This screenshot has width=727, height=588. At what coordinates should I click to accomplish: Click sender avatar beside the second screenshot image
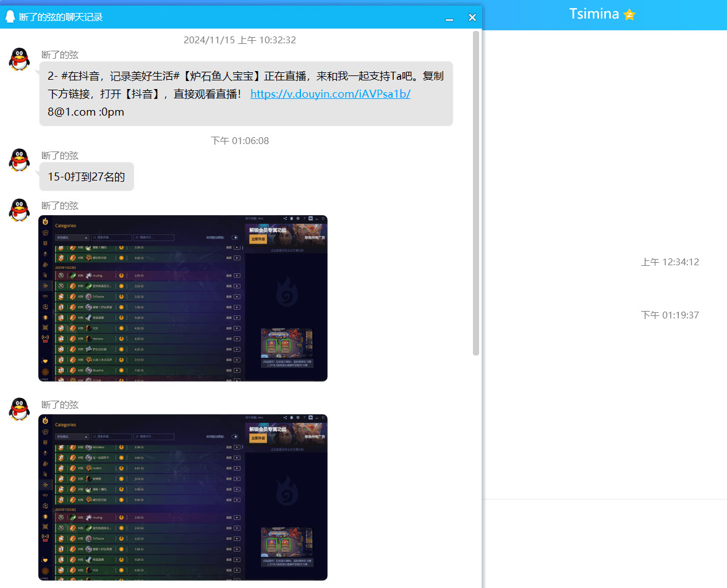coord(19,409)
